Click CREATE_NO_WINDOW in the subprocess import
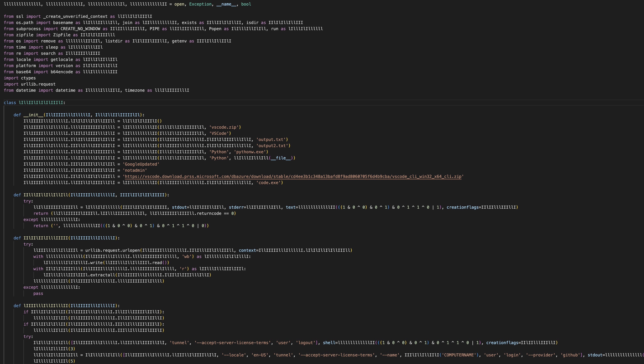 point(80,29)
